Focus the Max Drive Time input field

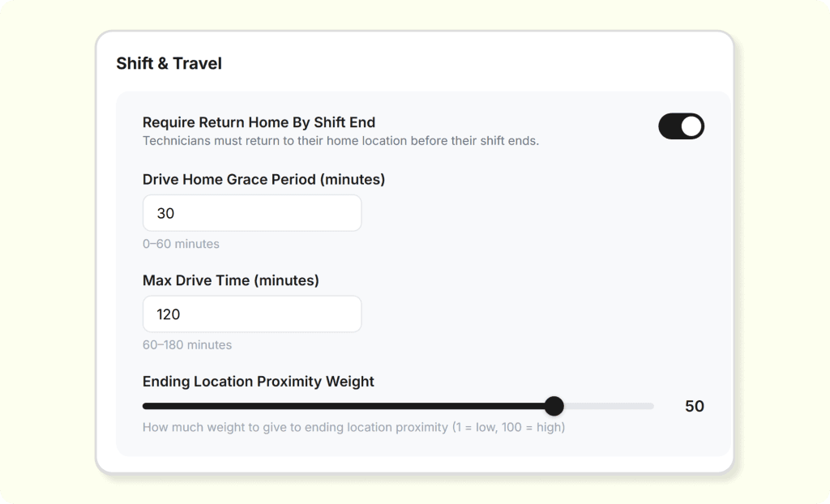(252, 314)
